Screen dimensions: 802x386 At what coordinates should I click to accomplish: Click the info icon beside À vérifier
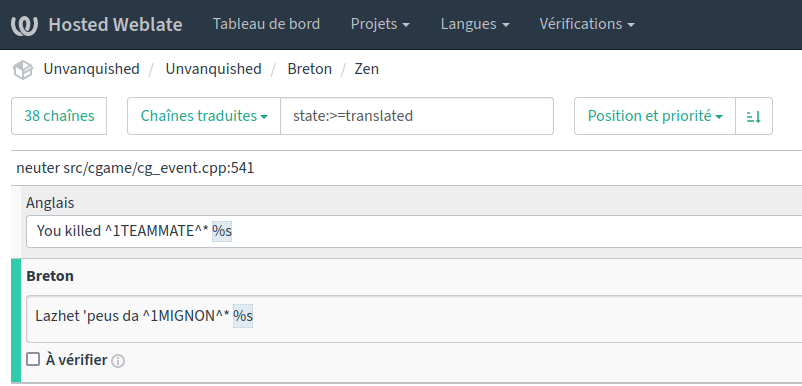(x=118, y=361)
